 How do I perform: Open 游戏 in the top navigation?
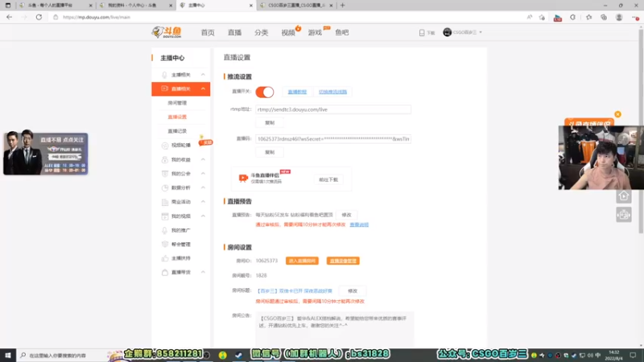(x=315, y=32)
